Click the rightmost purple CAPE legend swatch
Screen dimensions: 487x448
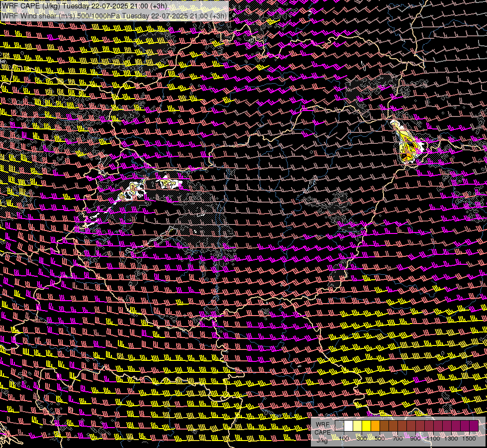pos(474,426)
